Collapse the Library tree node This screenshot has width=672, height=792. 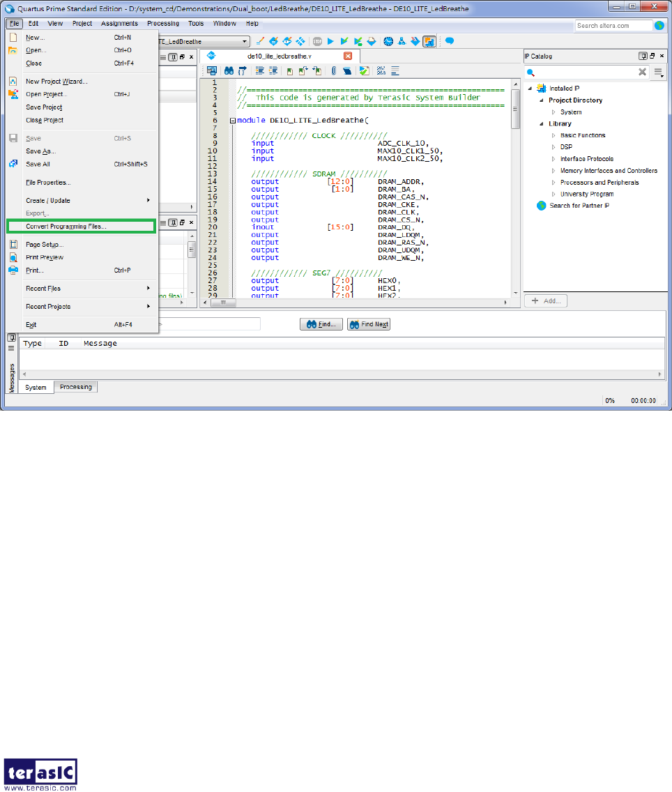click(x=542, y=124)
